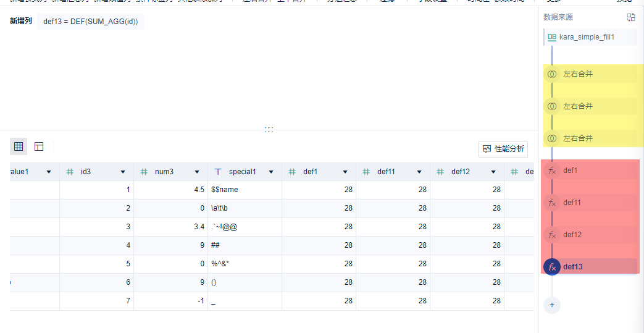The width and height of the screenshot is (644, 333).
Task: Click the id3 cell with value 7
Action: point(96,301)
